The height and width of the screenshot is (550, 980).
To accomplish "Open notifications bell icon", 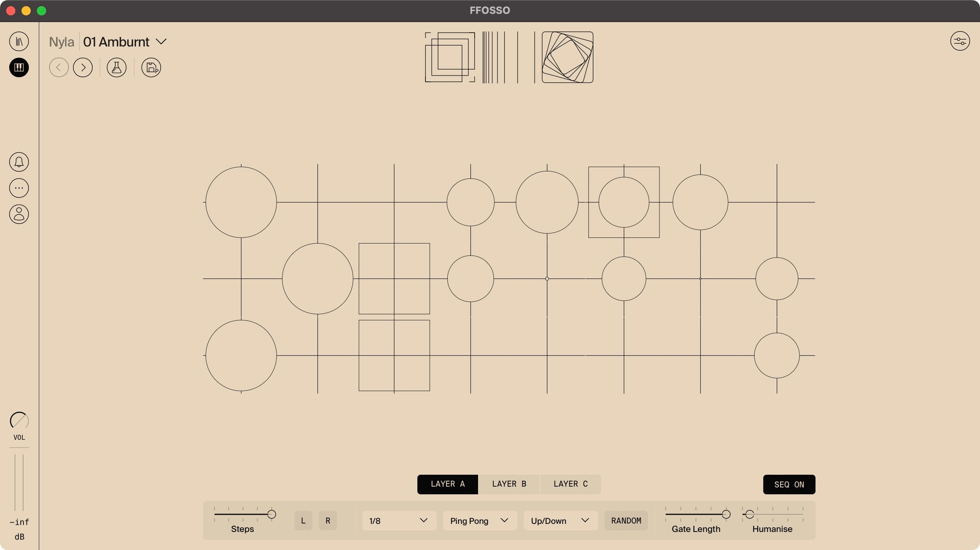I will (x=19, y=162).
